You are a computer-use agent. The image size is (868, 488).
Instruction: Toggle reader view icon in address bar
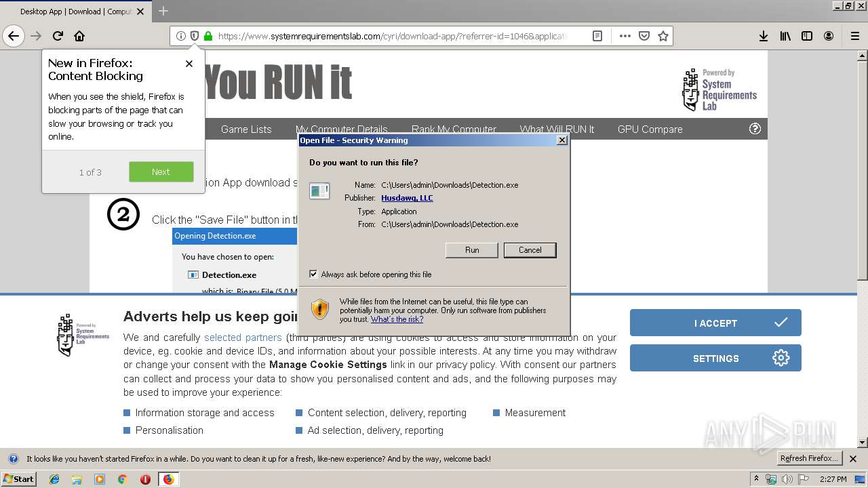pyautogui.click(x=597, y=36)
